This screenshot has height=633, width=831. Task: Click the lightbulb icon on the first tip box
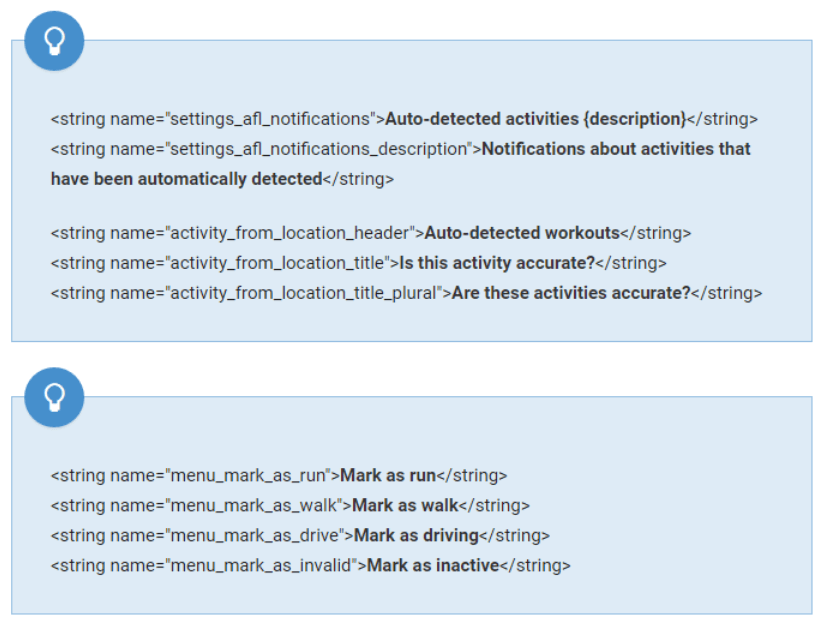(54, 41)
